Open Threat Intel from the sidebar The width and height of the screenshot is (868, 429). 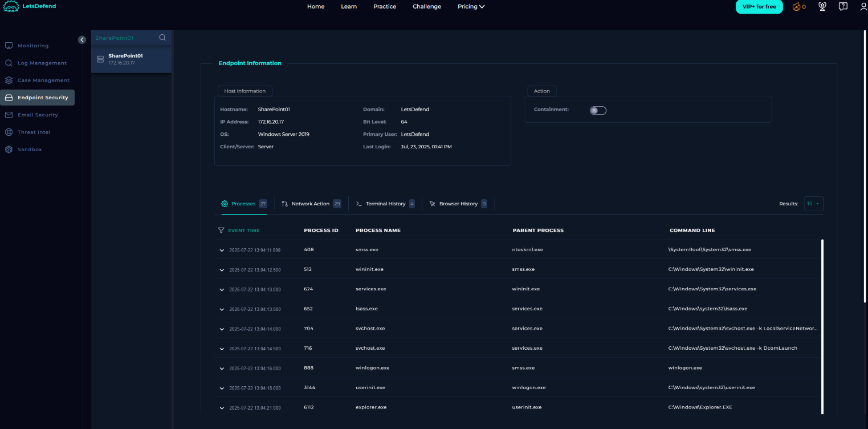click(x=34, y=132)
